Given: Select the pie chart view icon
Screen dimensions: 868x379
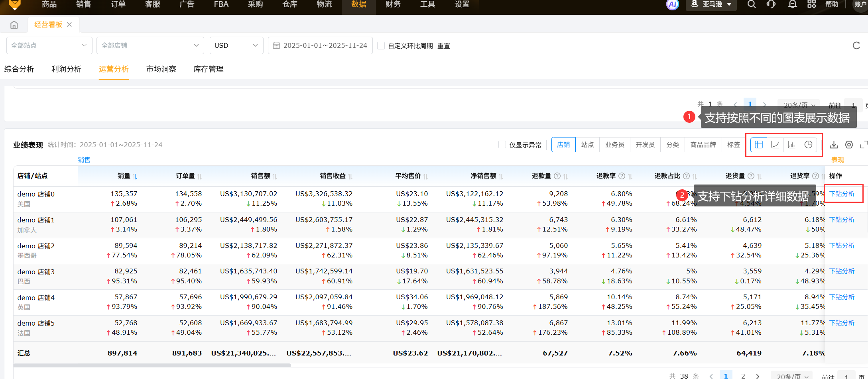Looking at the screenshot, I should point(808,145).
